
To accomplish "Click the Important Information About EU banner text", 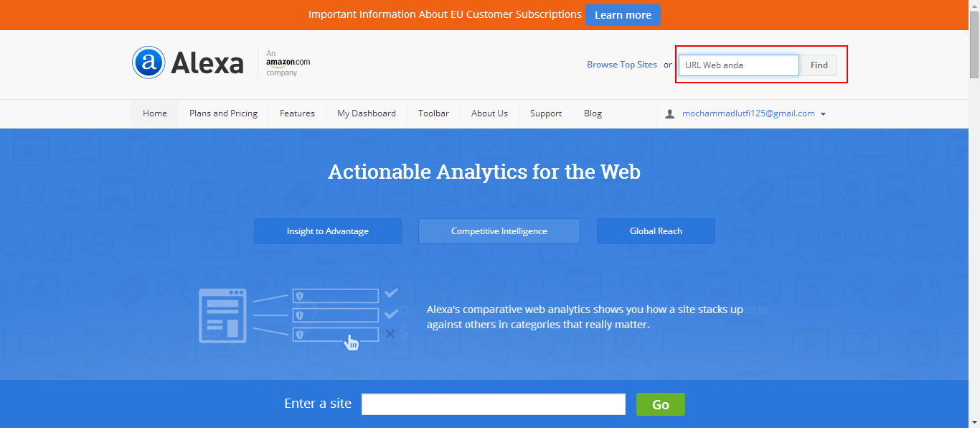I will (445, 14).
